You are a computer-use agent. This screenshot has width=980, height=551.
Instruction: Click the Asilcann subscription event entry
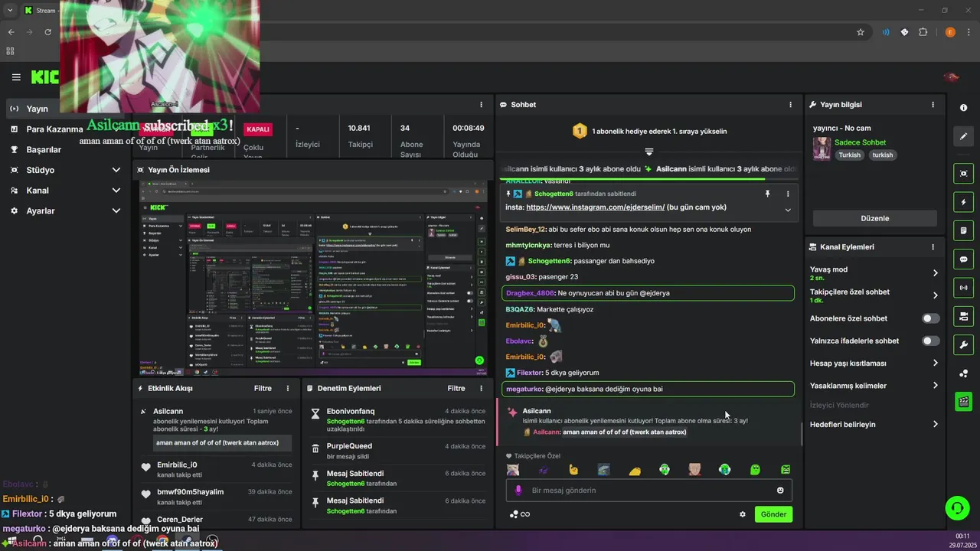(x=217, y=428)
